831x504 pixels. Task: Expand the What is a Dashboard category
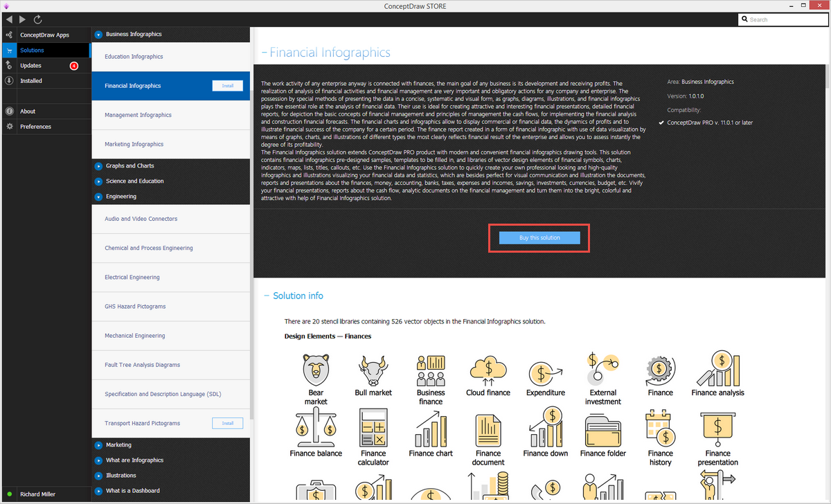tap(99, 491)
